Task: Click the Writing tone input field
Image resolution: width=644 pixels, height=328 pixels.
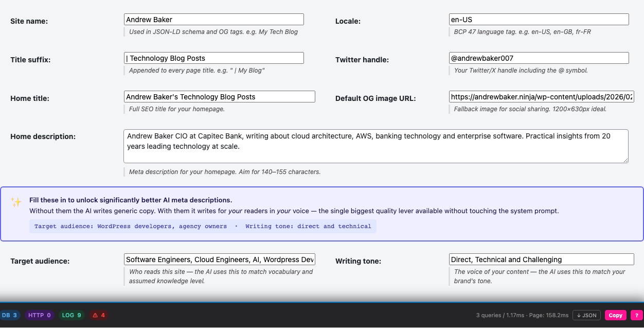Action: tap(541, 259)
